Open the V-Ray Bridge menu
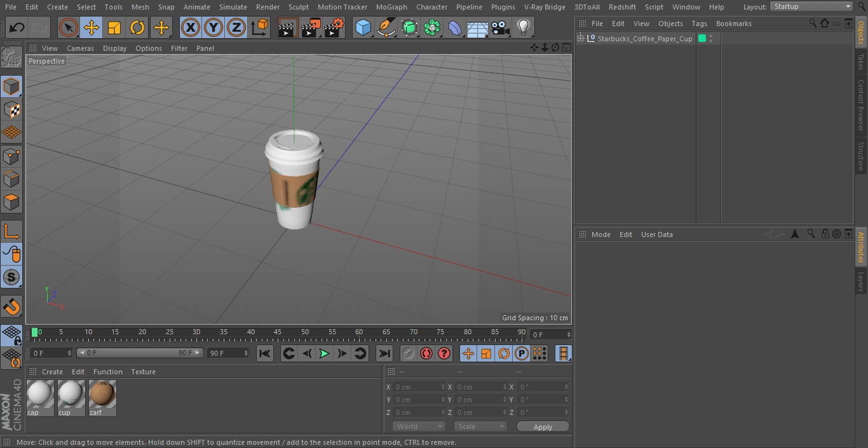The height and width of the screenshot is (448, 868). click(545, 7)
